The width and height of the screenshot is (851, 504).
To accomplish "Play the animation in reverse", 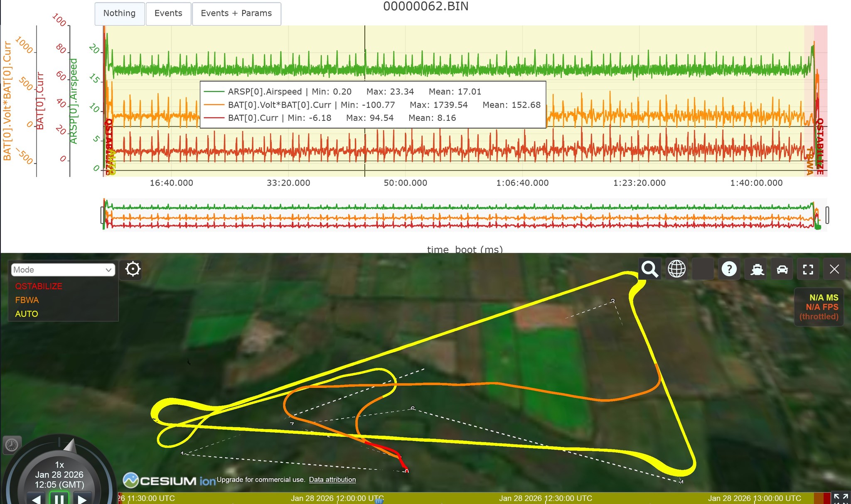I will pos(37,499).
